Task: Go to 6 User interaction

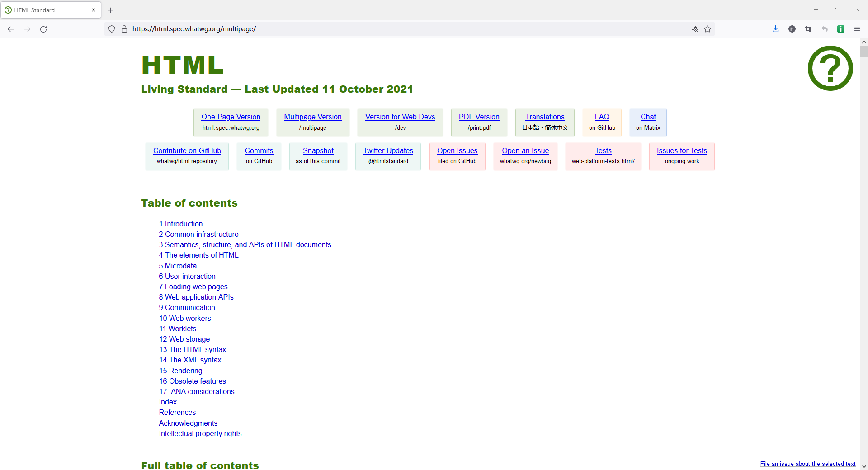Action: 187,276
